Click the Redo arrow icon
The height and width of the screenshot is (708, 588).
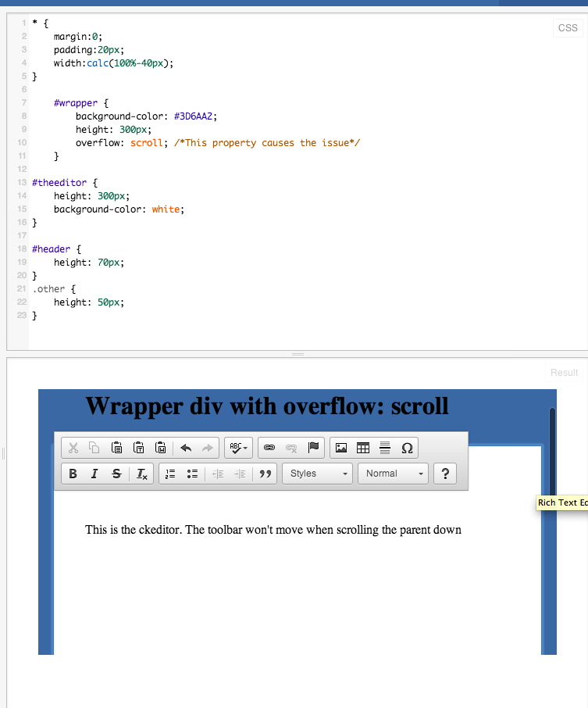207,448
